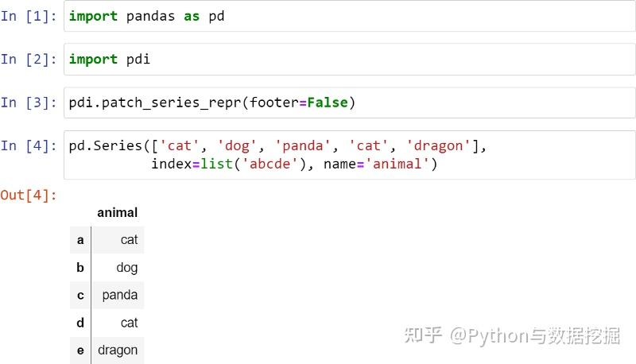
Task: Click index label 'b' in output table
Action: pyautogui.click(x=80, y=268)
